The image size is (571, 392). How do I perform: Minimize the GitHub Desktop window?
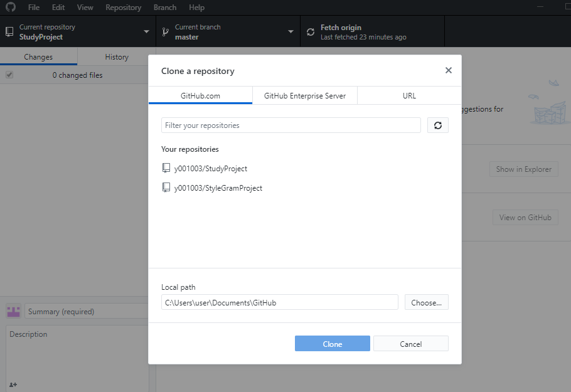point(540,6)
